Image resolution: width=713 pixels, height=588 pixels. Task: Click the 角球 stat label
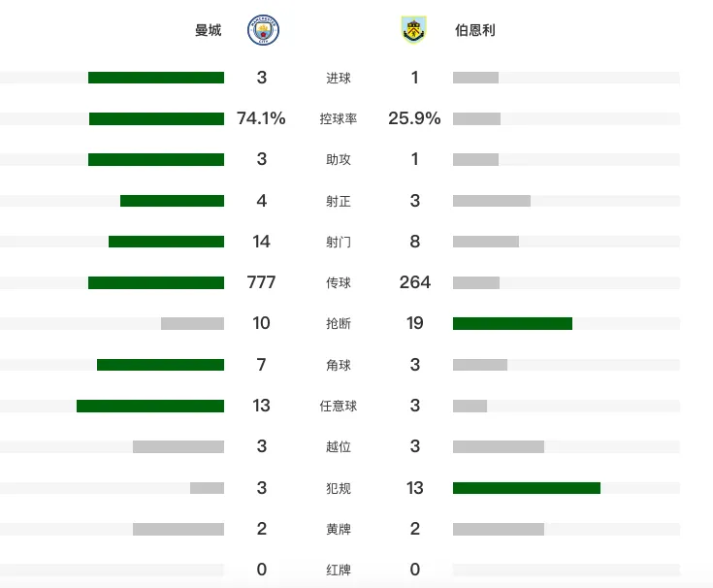point(339,365)
